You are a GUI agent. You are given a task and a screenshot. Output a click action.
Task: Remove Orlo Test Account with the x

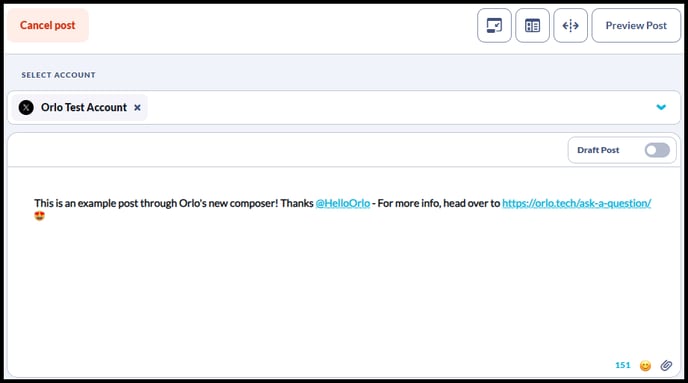coord(137,107)
